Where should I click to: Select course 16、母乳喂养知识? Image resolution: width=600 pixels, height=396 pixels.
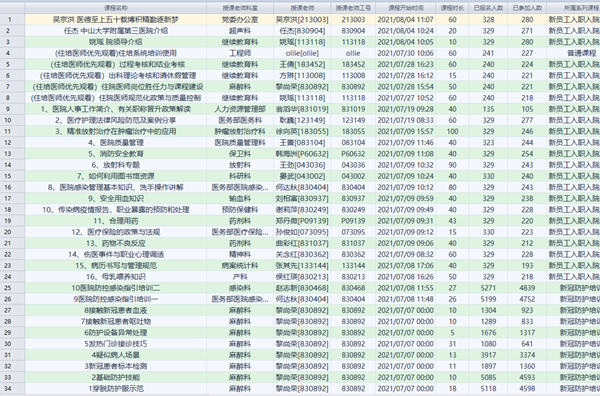(116, 277)
